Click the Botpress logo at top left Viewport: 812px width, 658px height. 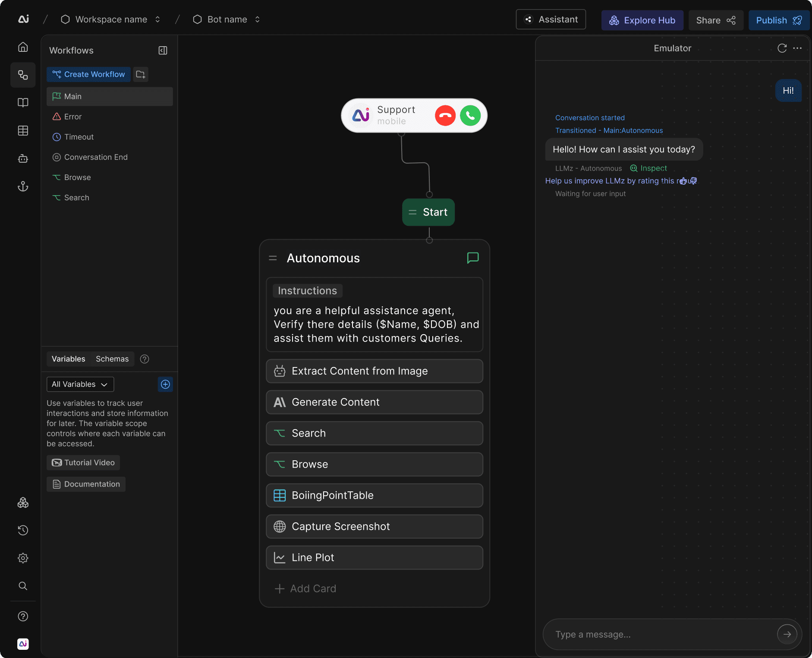pos(24,19)
